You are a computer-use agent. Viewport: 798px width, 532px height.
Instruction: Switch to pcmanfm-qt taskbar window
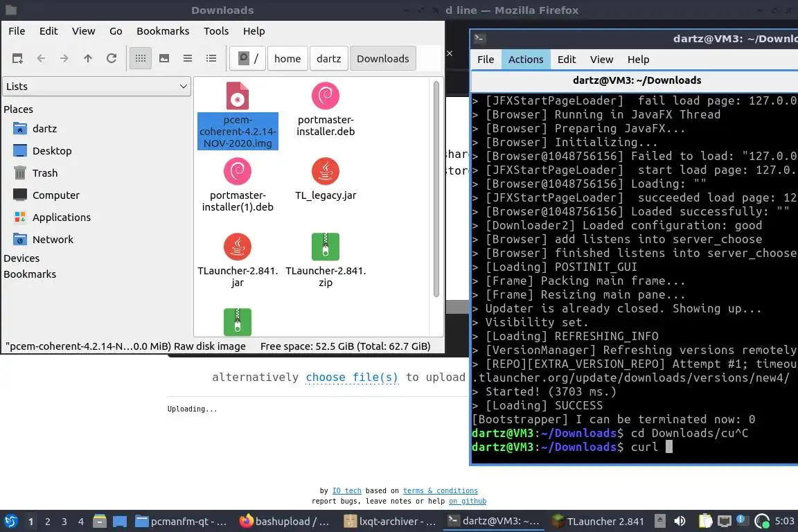(x=181, y=522)
